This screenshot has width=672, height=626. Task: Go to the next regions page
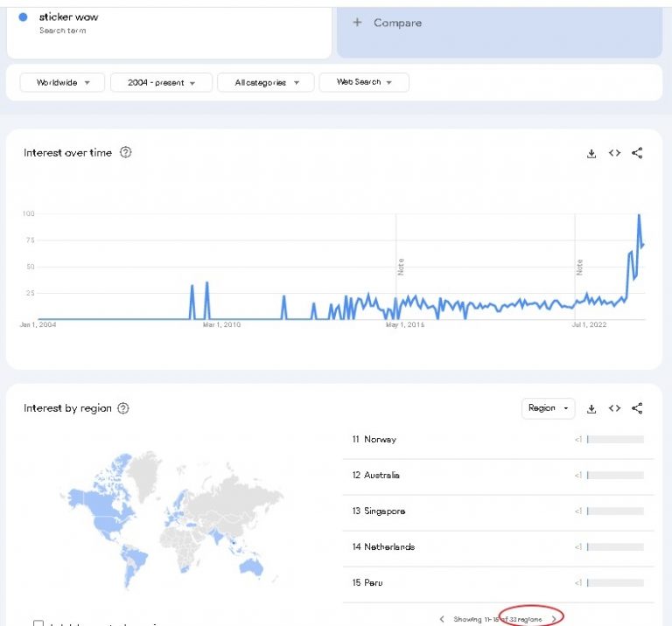click(x=554, y=619)
